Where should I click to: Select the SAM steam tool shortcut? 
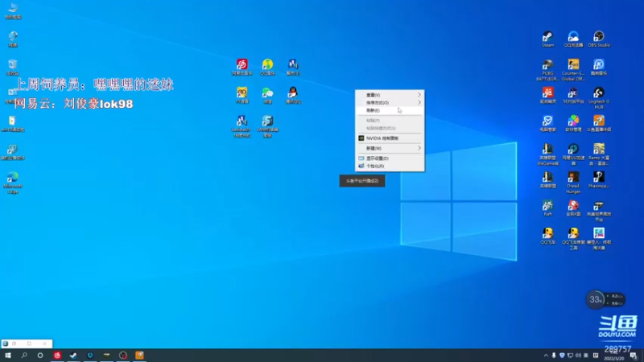coord(267,126)
